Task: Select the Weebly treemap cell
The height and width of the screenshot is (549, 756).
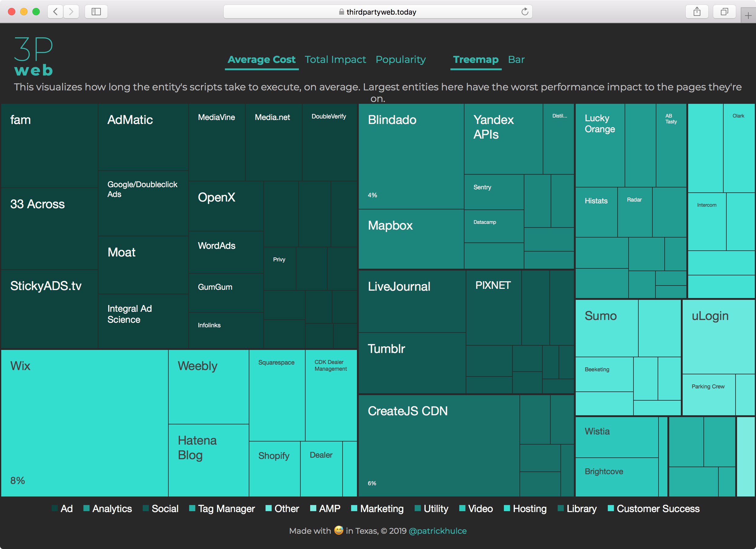Action: (209, 387)
